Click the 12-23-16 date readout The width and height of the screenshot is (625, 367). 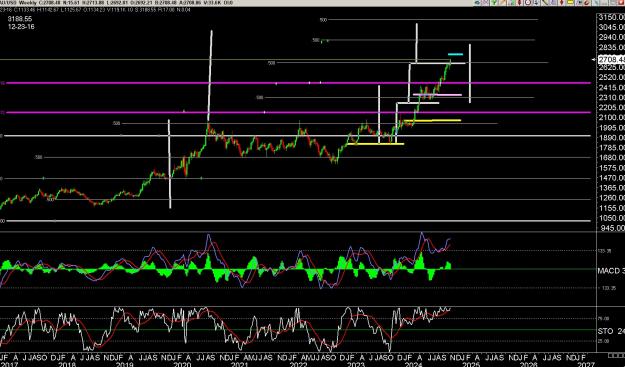[21, 27]
